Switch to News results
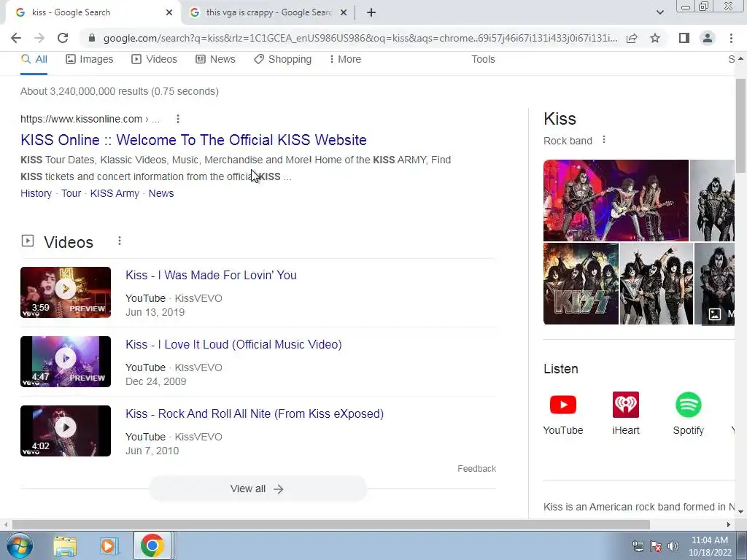The image size is (747, 560). tap(215, 60)
